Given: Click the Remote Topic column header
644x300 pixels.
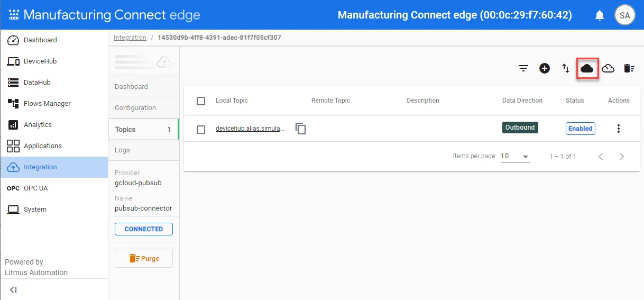Looking at the screenshot, I should 330,101.
